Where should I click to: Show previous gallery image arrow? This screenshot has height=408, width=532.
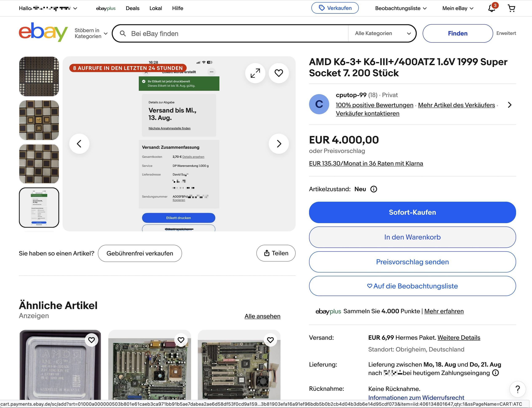coord(79,144)
